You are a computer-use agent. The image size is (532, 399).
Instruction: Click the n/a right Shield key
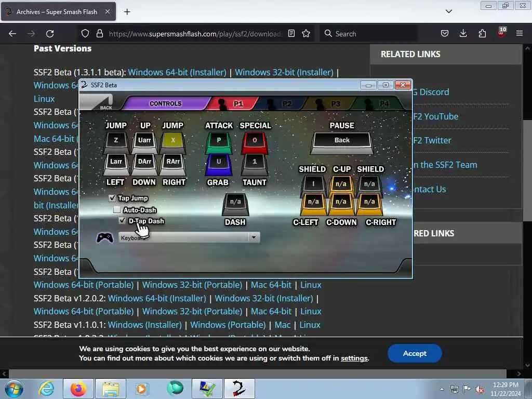coord(369,186)
